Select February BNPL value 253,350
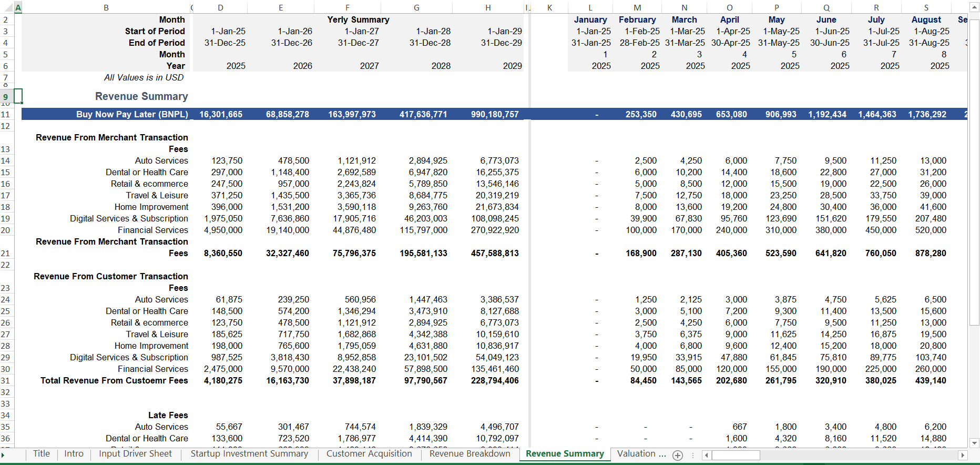The image size is (980, 465). coord(641,114)
